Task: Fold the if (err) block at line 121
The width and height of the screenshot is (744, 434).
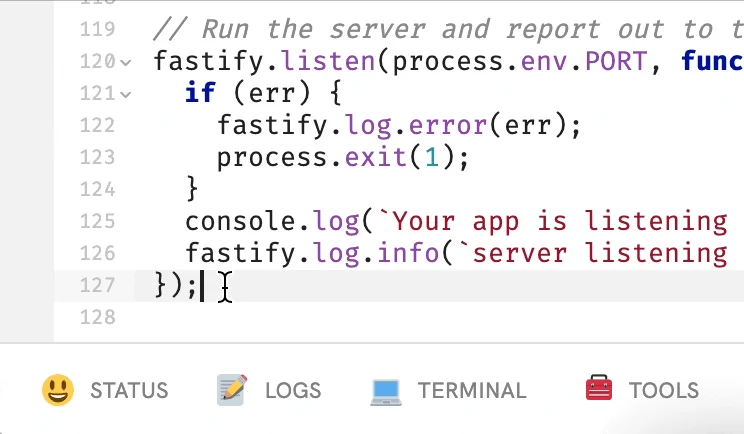Action: (126, 94)
